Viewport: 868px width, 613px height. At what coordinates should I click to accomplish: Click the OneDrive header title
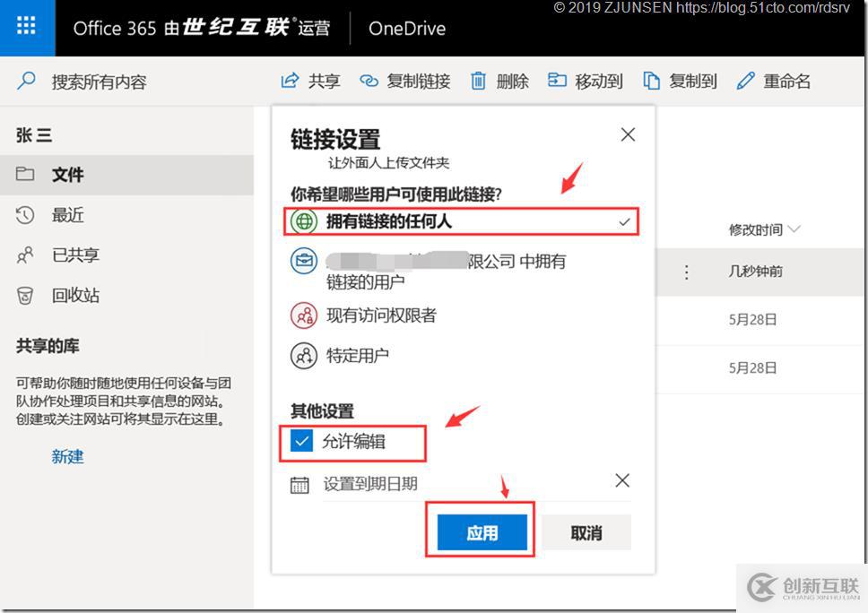click(x=407, y=28)
